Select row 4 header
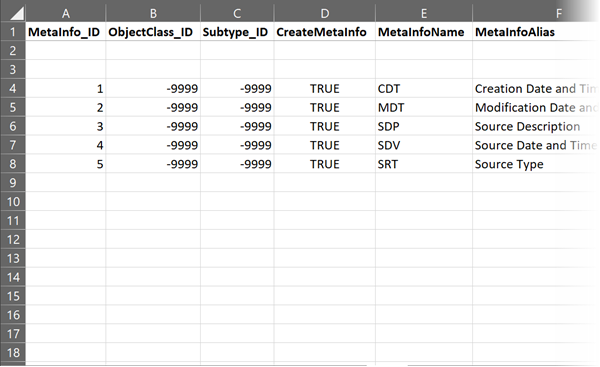Viewport: 600px width, 367px height. click(13, 88)
